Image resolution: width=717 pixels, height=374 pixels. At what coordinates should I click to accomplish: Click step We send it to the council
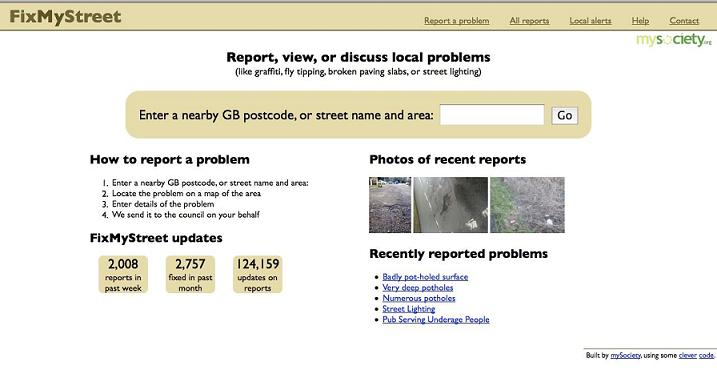pos(186,214)
